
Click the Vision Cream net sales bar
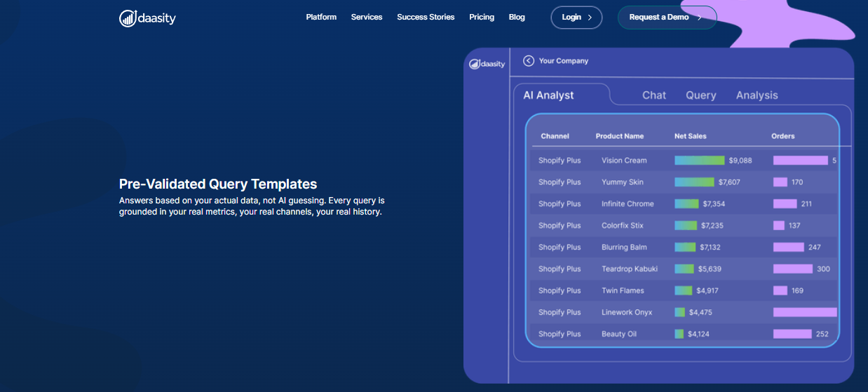(x=699, y=161)
